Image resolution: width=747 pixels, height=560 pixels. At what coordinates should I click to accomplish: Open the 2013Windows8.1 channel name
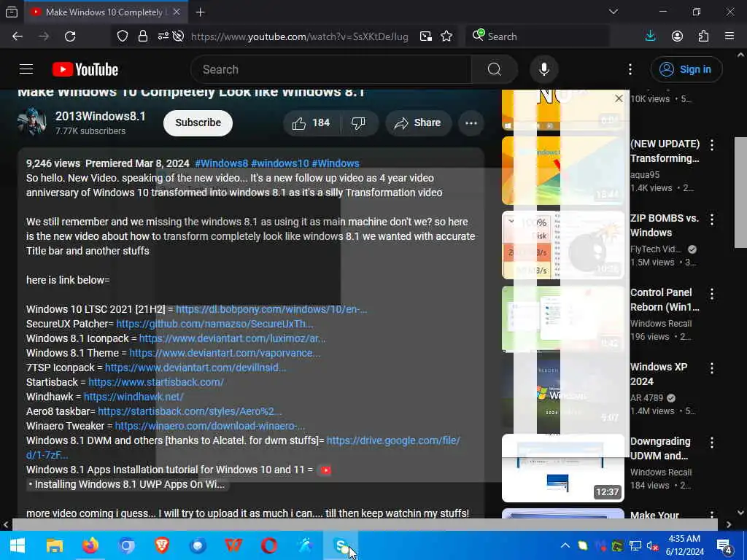[100, 116]
